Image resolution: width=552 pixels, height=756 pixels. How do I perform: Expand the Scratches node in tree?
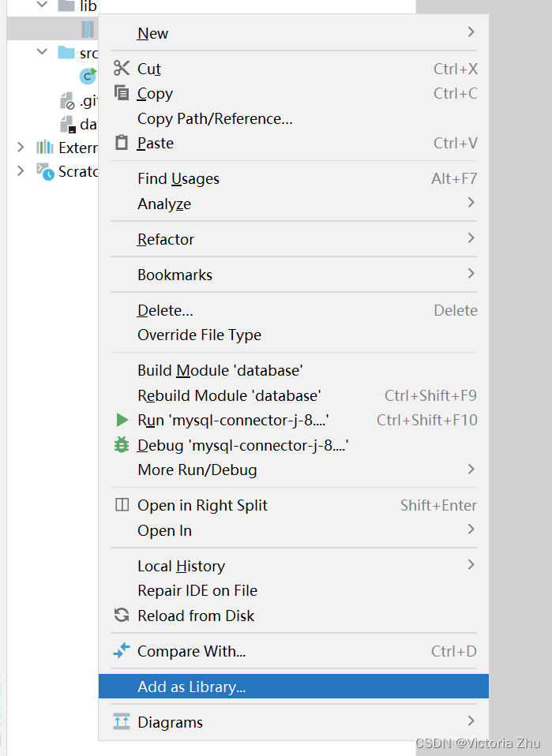pyautogui.click(x=21, y=170)
